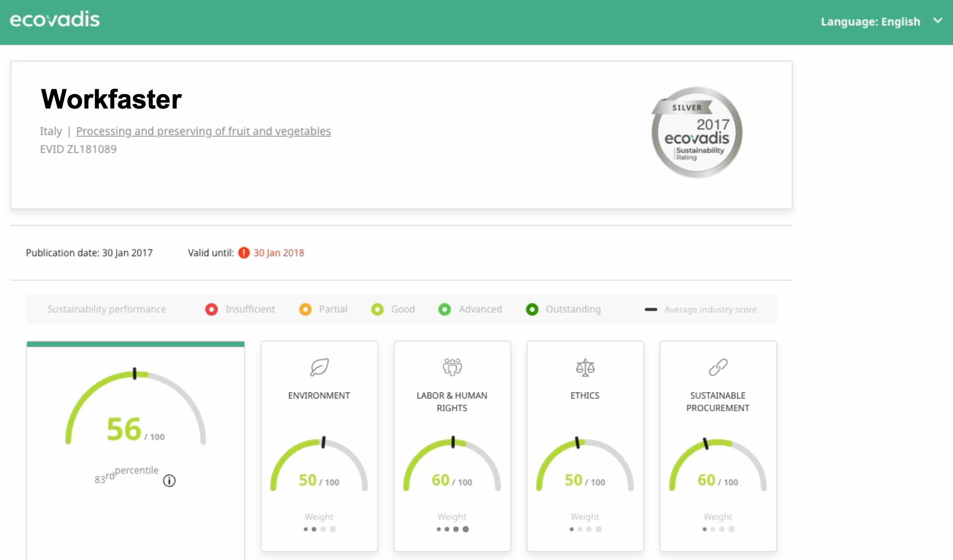Image resolution: width=953 pixels, height=560 pixels.
Task: Click the Ethics weight dots
Action: tap(585, 529)
